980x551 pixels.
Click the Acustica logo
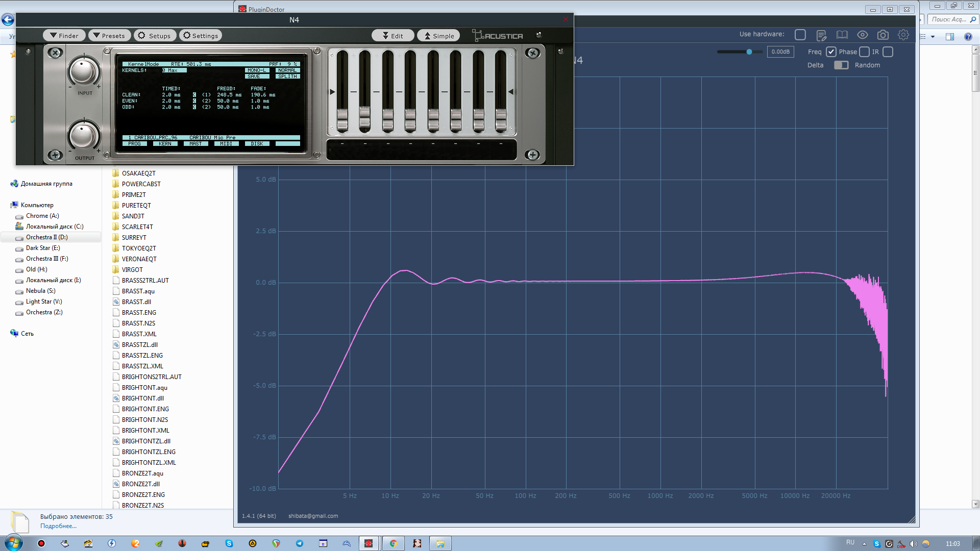coord(498,36)
